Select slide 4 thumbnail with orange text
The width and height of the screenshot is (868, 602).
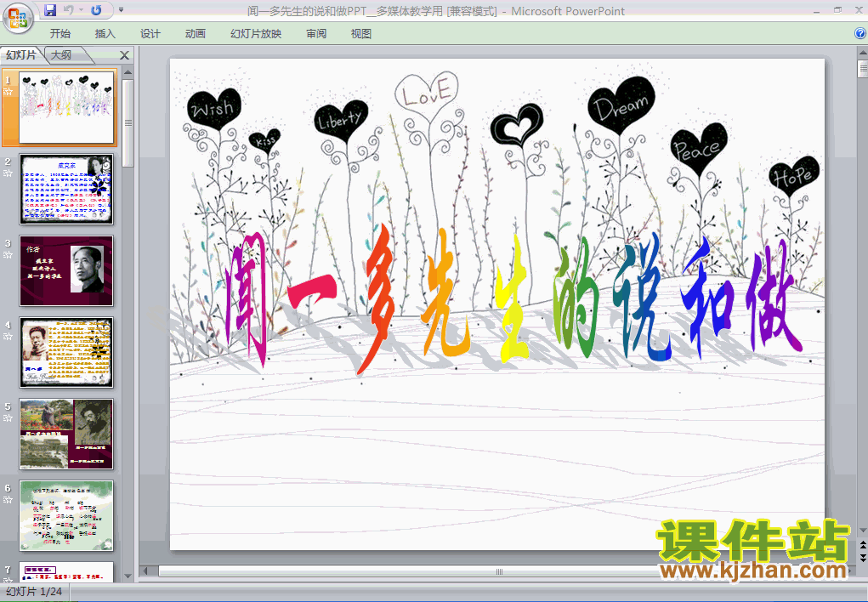66,352
